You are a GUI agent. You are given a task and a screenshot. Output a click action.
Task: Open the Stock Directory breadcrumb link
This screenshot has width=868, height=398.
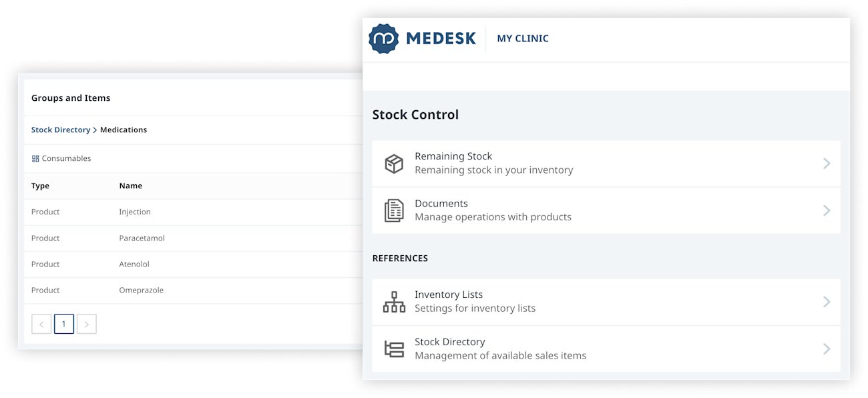point(61,130)
